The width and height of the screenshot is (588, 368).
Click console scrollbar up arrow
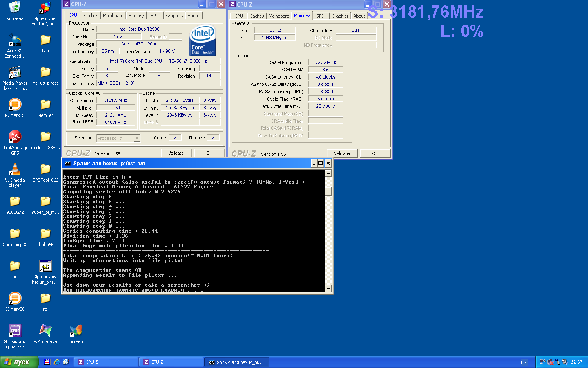pyautogui.click(x=328, y=173)
